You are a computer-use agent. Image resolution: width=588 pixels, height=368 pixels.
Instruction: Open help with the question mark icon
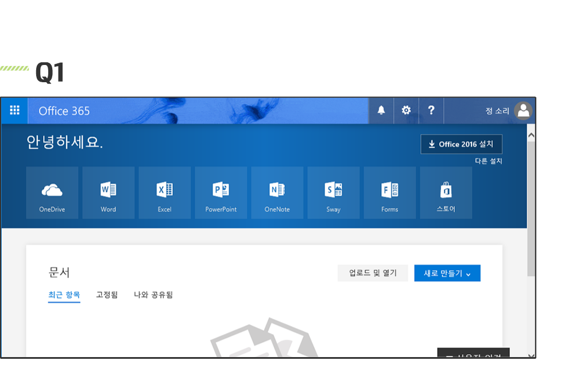431,110
